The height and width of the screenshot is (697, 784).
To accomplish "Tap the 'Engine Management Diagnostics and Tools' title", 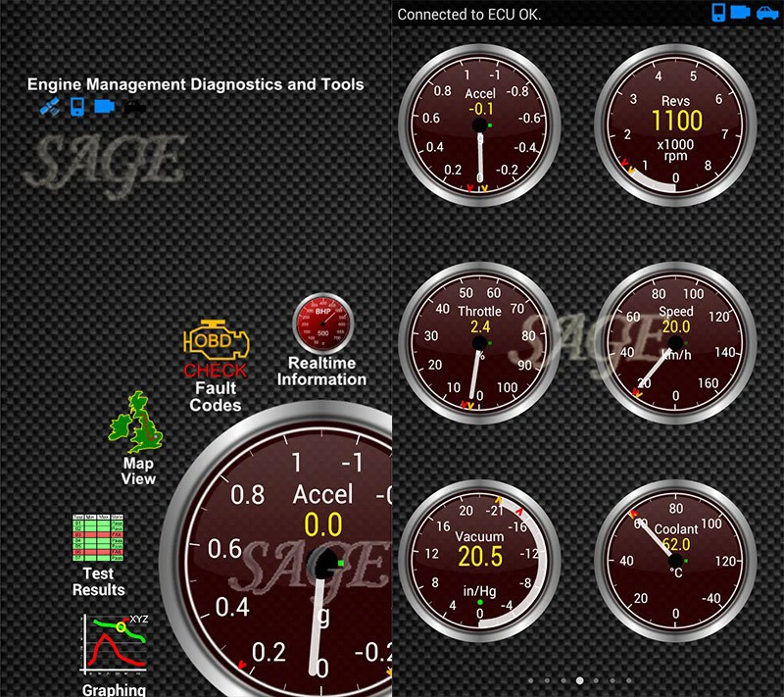I will pyautogui.click(x=195, y=84).
